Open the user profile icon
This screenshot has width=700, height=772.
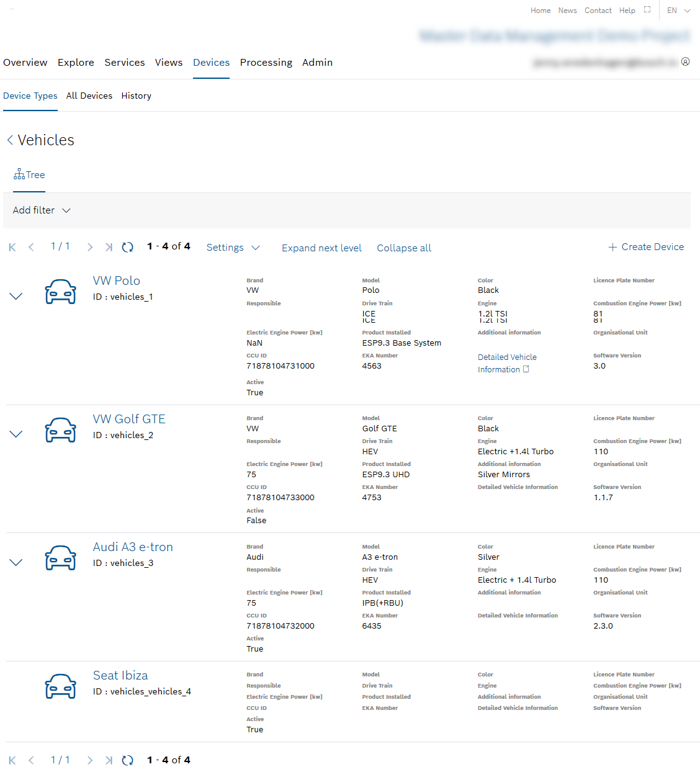685,61
